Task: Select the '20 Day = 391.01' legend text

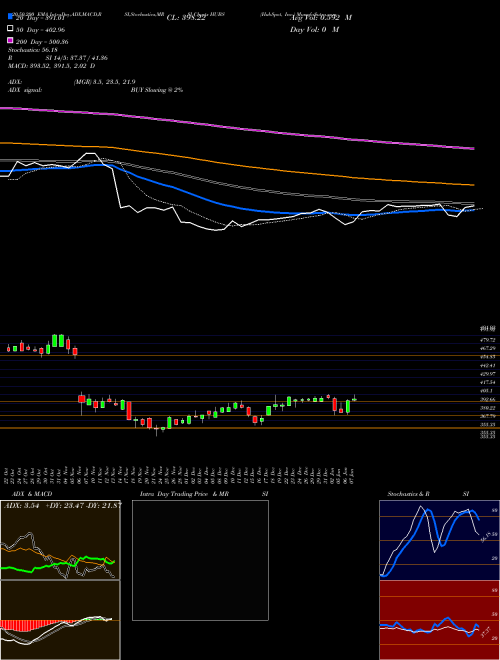Action: [40, 18]
